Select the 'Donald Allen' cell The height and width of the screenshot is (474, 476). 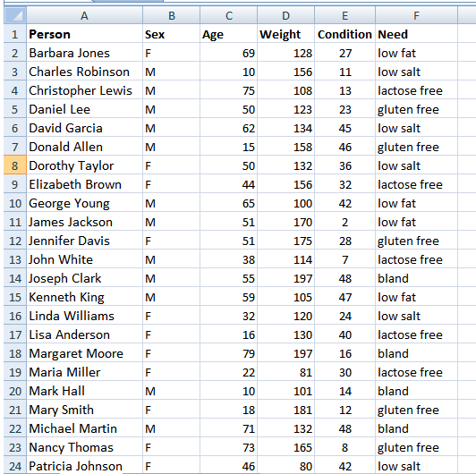pos(84,147)
